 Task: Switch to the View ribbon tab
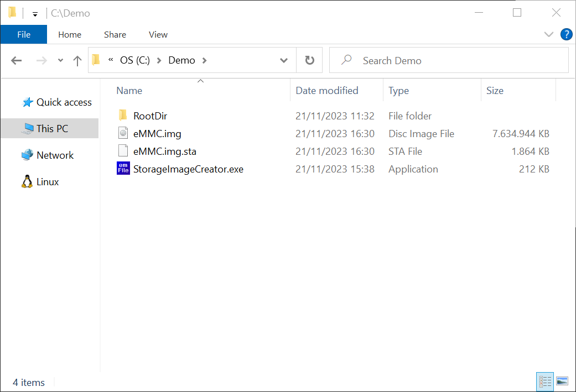tap(158, 34)
